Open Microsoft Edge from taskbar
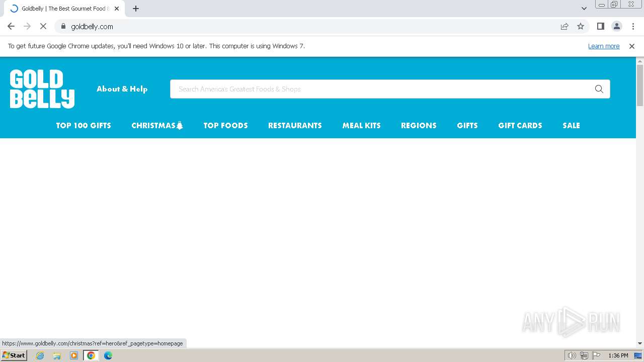The image size is (644, 362). coord(108,355)
